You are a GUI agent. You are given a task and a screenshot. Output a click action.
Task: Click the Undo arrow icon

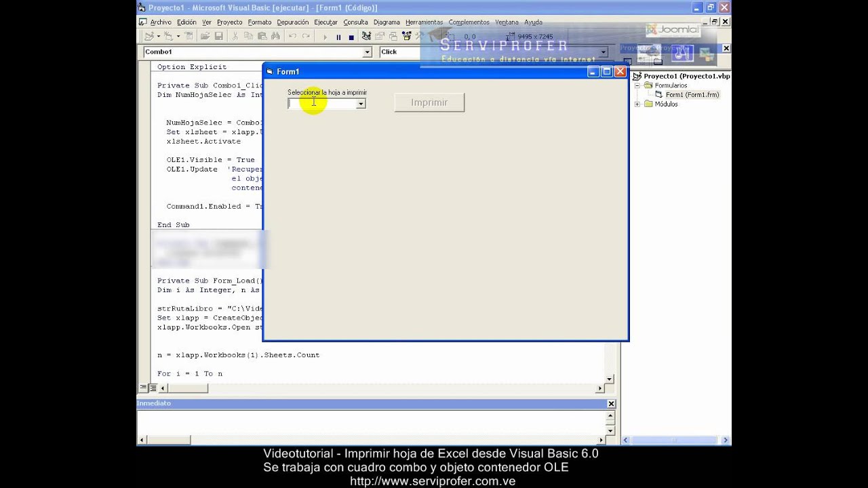[x=293, y=37]
